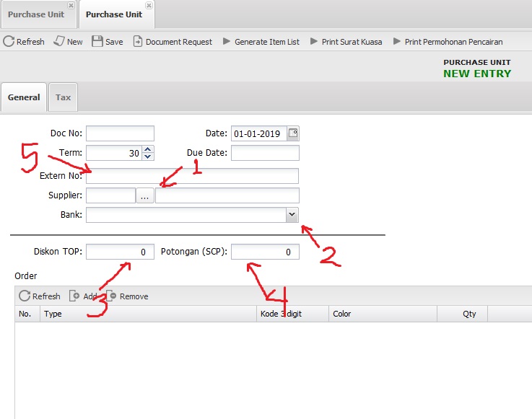Increase the Term value with up arrow
The height and width of the screenshot is (419, 532).
pyautogui.click(x=148, y=149)
